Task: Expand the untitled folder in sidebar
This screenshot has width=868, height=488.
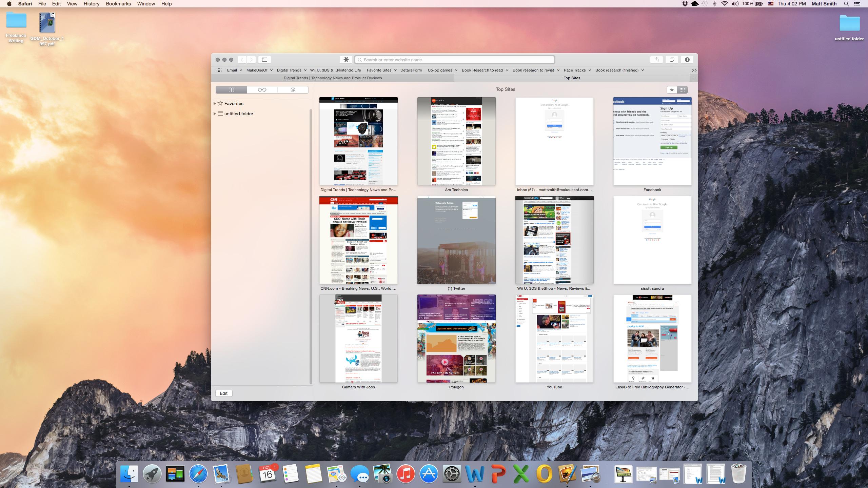Action: 215,113
